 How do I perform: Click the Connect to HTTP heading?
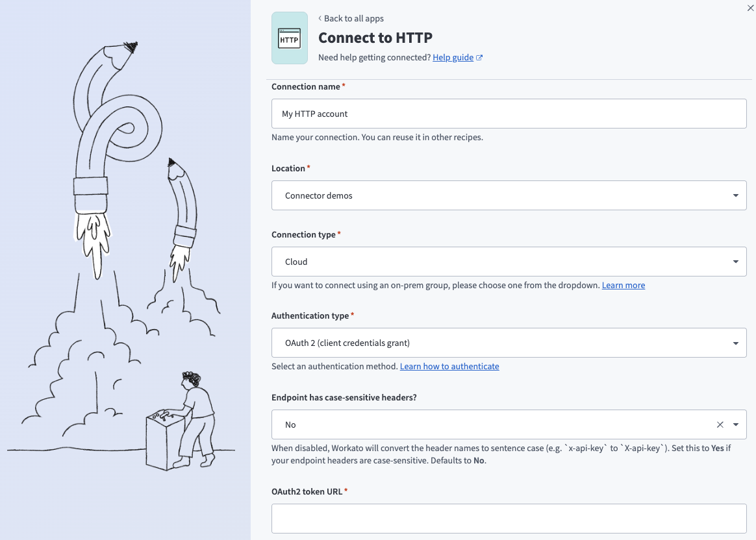pos(375,38)
